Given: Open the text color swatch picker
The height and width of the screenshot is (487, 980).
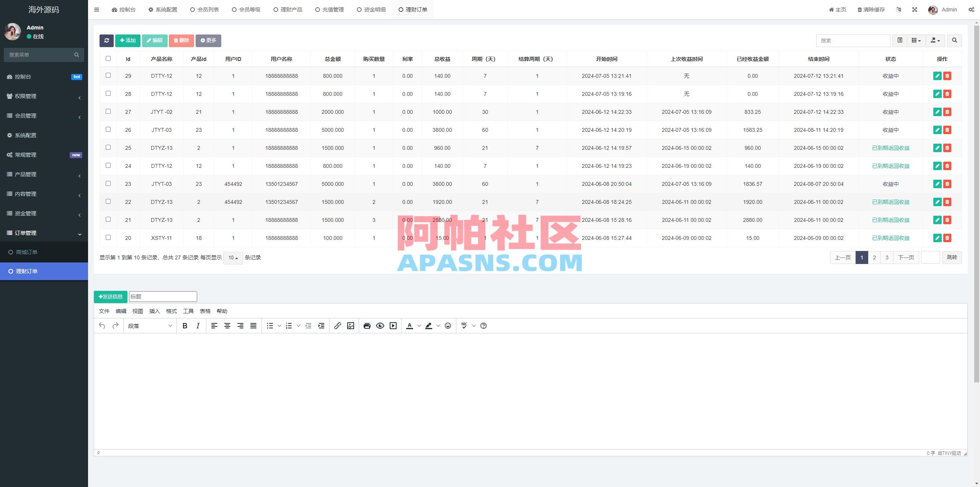Looking at the screenshot, I should click(x=418, y=326).
